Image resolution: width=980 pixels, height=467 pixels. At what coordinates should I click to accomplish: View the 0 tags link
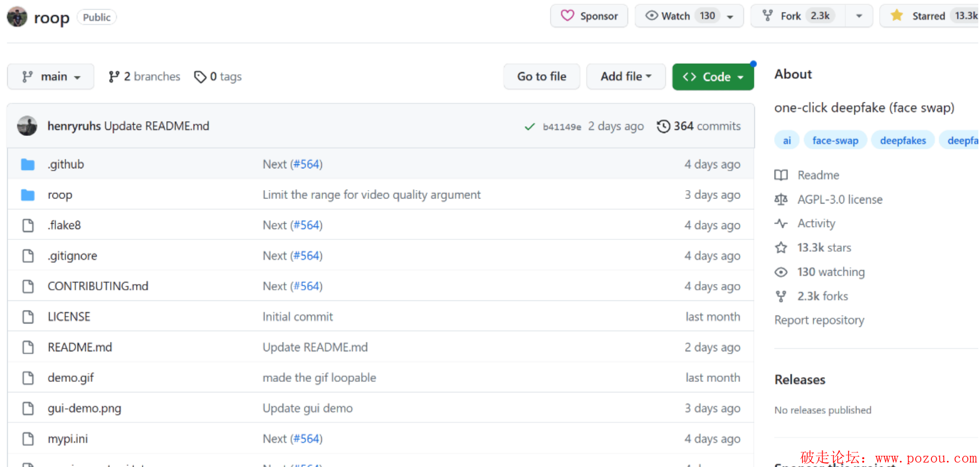pyautogui.click(x=218, y=77)
